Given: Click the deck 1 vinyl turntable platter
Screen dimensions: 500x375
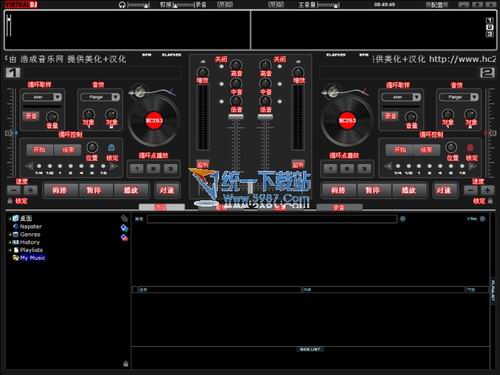Looking at the screenshot, I should point(154,120).
